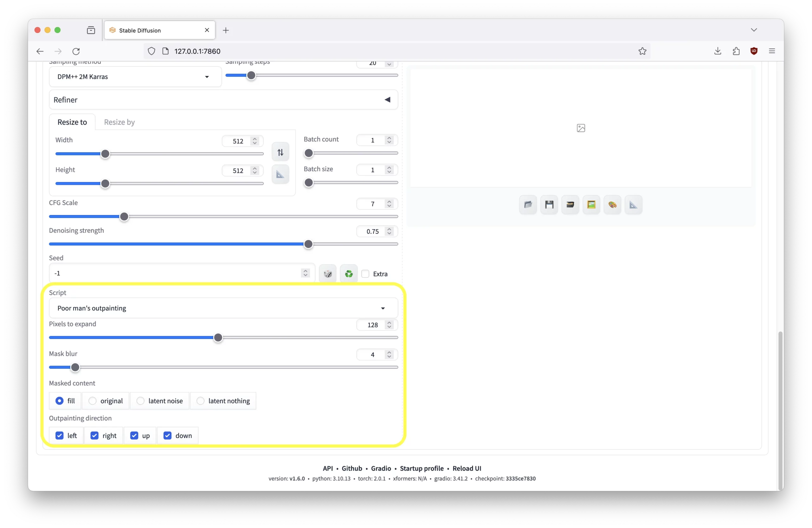Viewport: 812px width, 528px height.
Task: Open the Gradio footer link
Action: (381, 469)
